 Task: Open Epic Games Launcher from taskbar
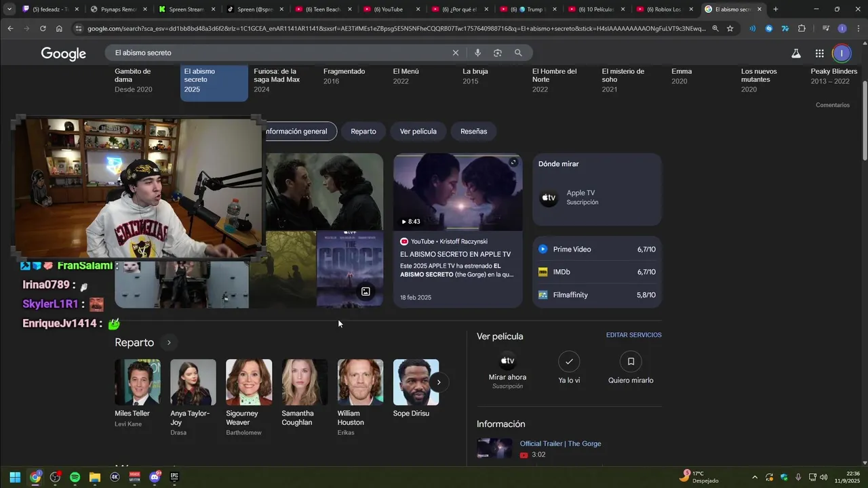(174, 477)
